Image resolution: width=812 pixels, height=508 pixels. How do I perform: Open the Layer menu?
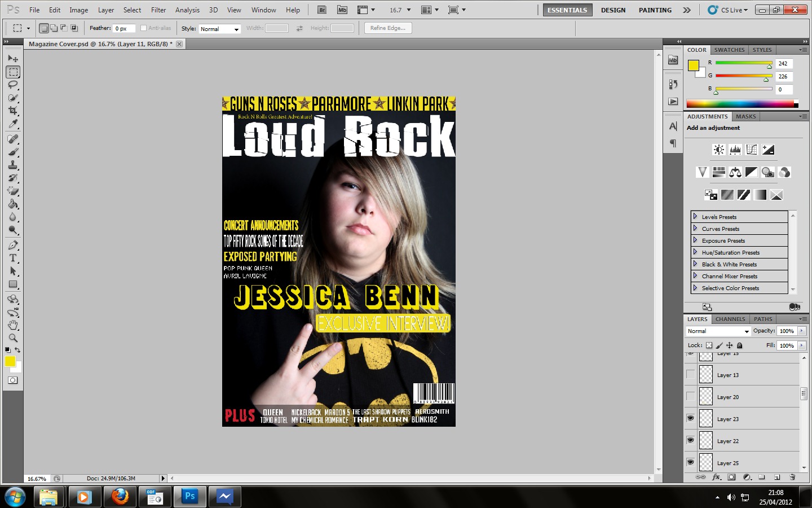pyautogui.click(x=106, y=10)
